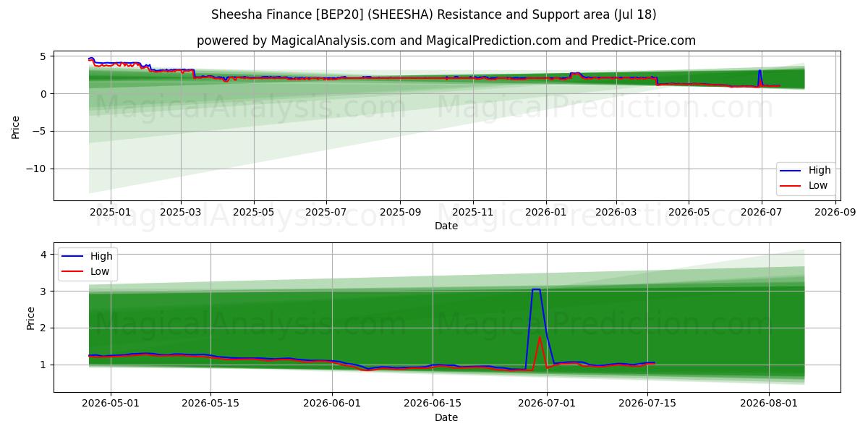Click the '2026-09' tick label
868x434 pixels.
[835, 212]
